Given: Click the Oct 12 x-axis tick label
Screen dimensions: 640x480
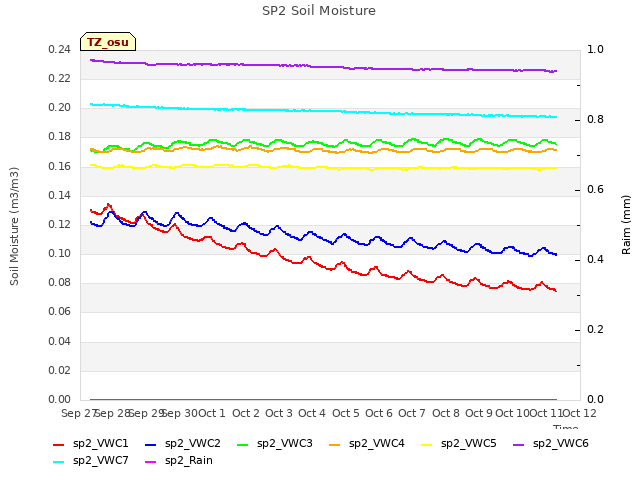Looking at the screenshot, I should tap(579, 413).
